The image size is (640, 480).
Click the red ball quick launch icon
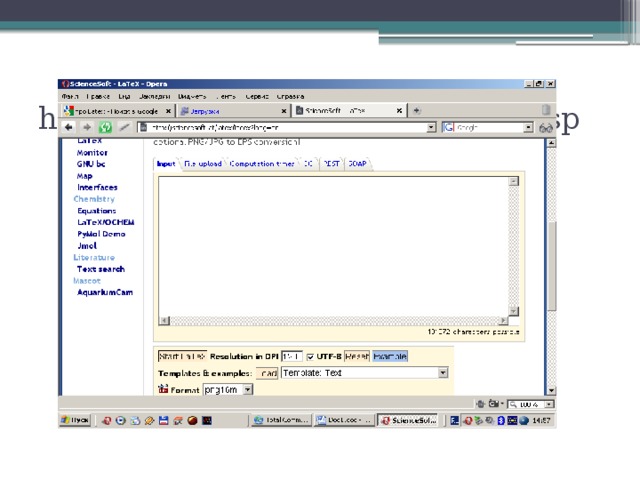click(192, 420)
